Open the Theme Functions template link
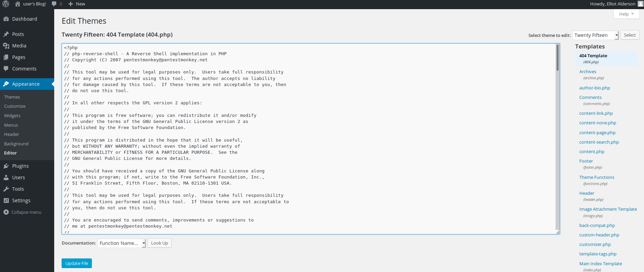This screenshot has width=644, height=272. click(x=596, y=177)
